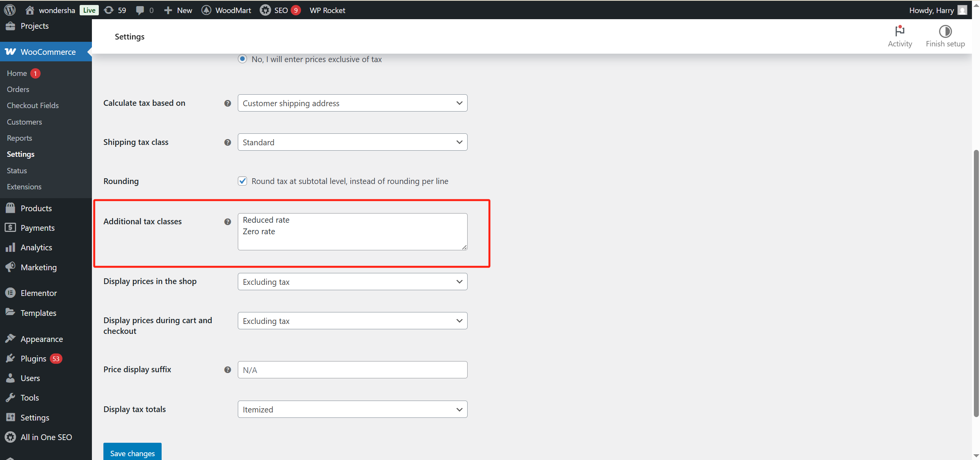Viewport: 980px width, 460px height.
Task: Click inside the Price display suffix field
Action: [352, 370]
